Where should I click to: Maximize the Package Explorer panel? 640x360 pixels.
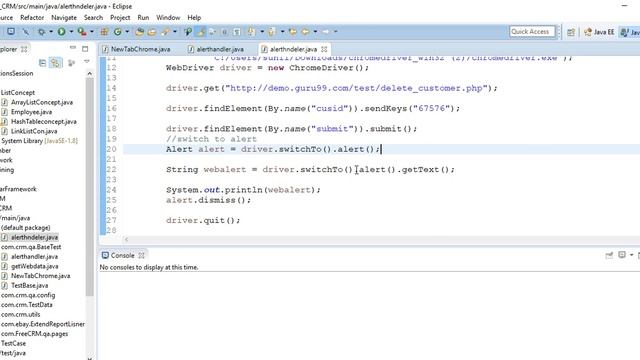pyautogui.click(x=85, y=49)
